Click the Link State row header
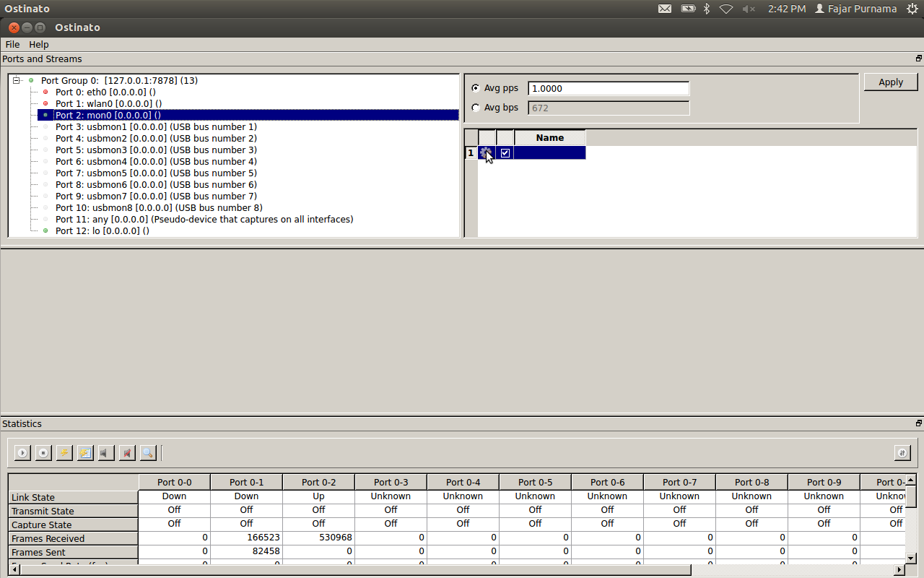The width and height of the screenshot is (924, 578). coord(73,497)
